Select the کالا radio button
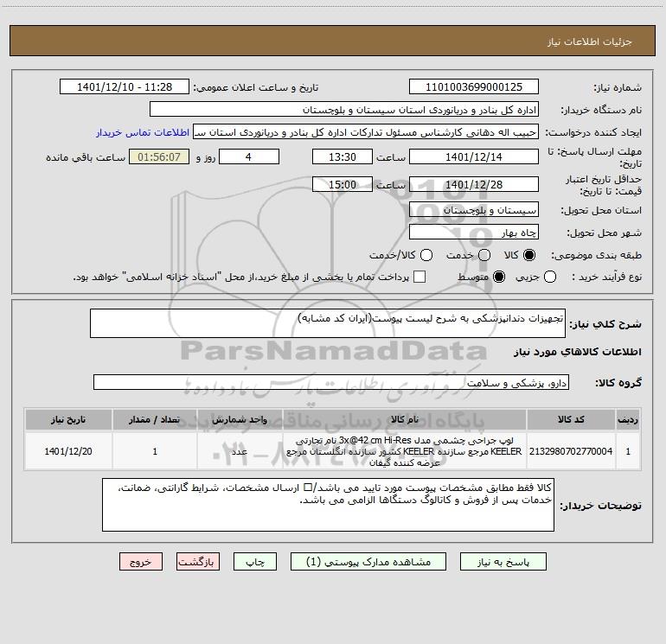 (529, 255)
